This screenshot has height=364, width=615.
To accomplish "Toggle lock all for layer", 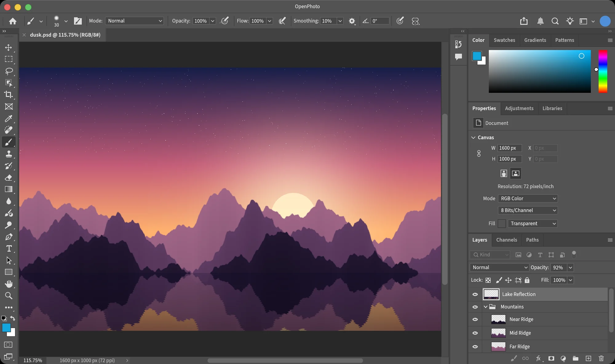I will click(x=527, y=280).
